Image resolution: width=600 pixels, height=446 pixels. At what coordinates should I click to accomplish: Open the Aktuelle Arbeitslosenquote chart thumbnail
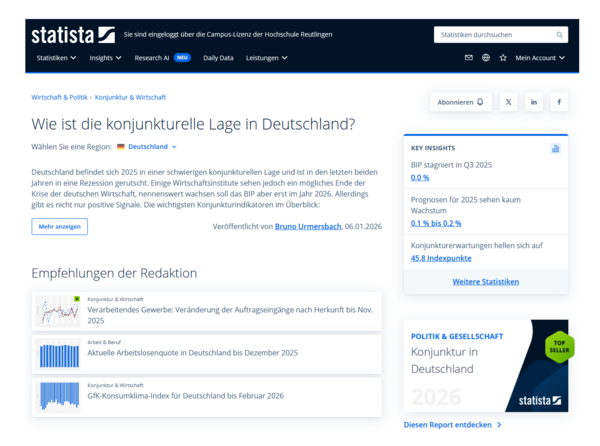click(58, 355)
